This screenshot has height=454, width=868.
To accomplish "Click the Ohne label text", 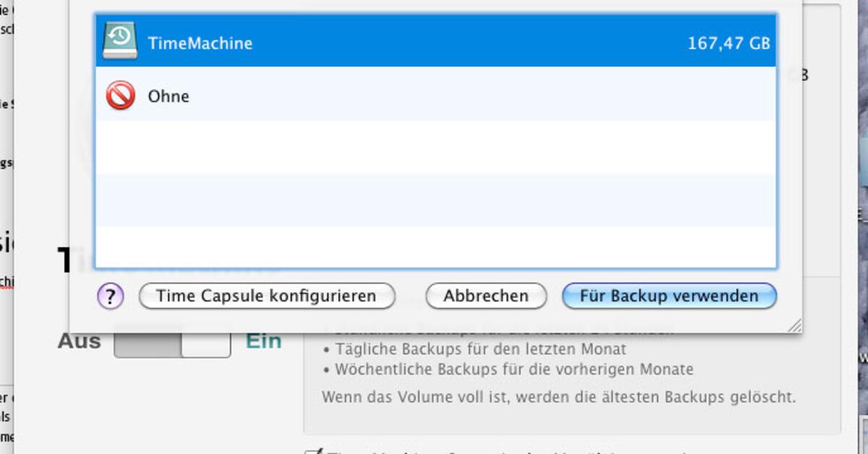I will click(169, 96).
